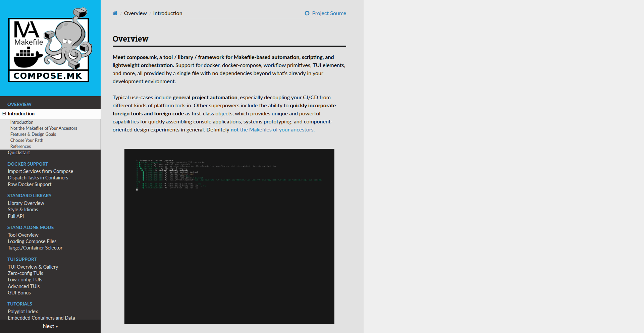
Task: Select 'Full API' in the sidebar
Action: (16, 216)
